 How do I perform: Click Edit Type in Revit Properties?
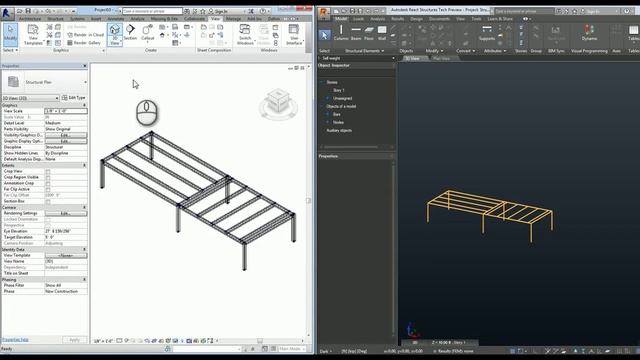pos(74,98)
